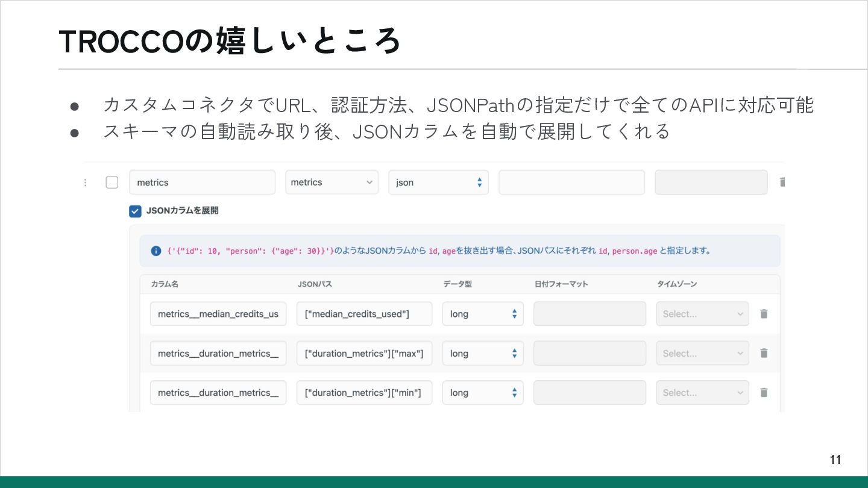Edit the ["median_credits_used"] JSON path field
Image resolution: width=868 pixels, height=488 pixels.
pyautogui.click(x=364, y=314)
